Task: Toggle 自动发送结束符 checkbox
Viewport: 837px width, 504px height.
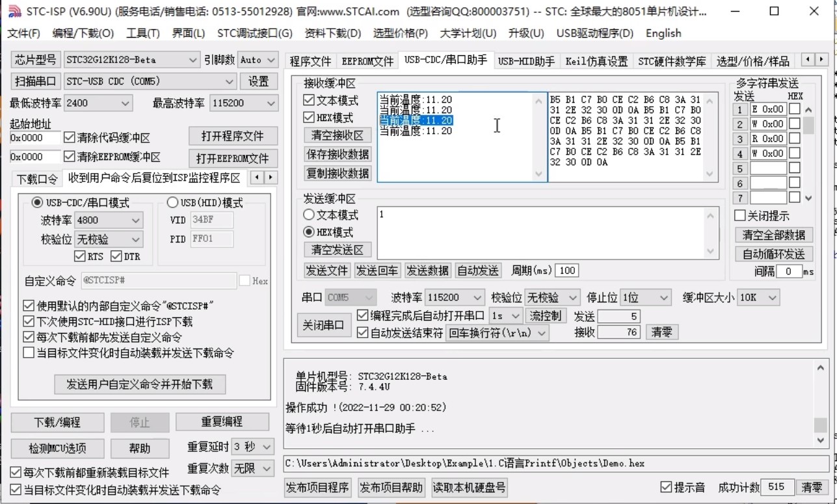Action: coord(363,332)
